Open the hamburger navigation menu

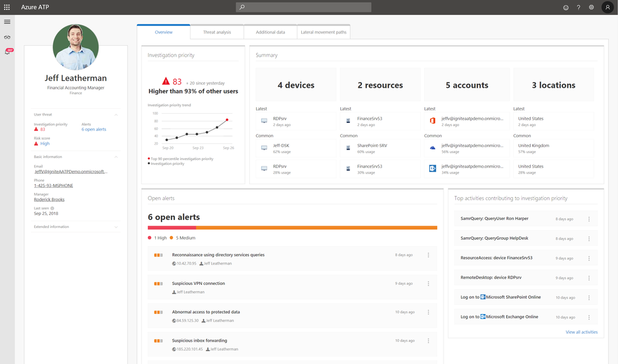point(7,22)
